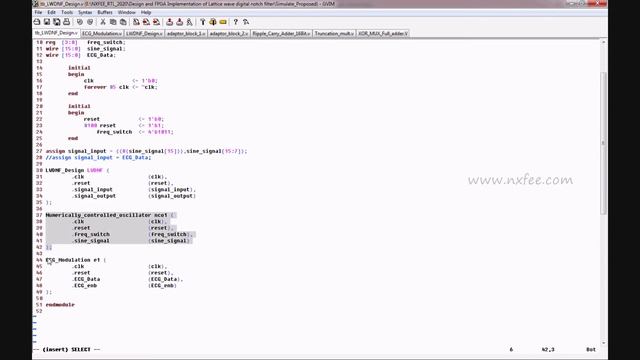Open the File menu
Image resolution: width=640 pixels, height=360 pixels.
pos(38,12)
